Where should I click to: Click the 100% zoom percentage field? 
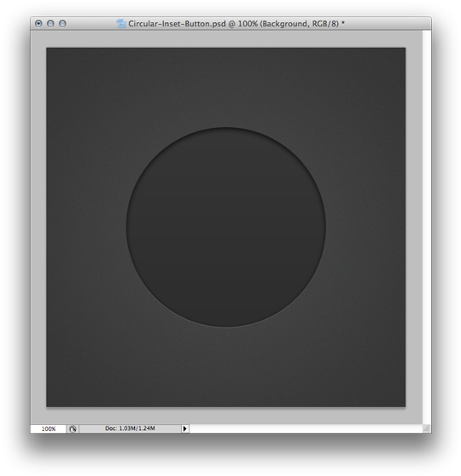49,428
